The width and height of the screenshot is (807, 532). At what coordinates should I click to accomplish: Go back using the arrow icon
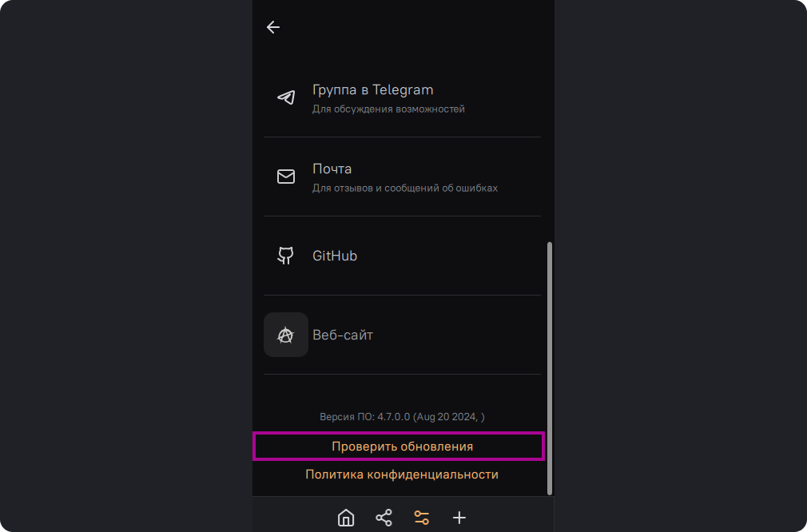273,27
